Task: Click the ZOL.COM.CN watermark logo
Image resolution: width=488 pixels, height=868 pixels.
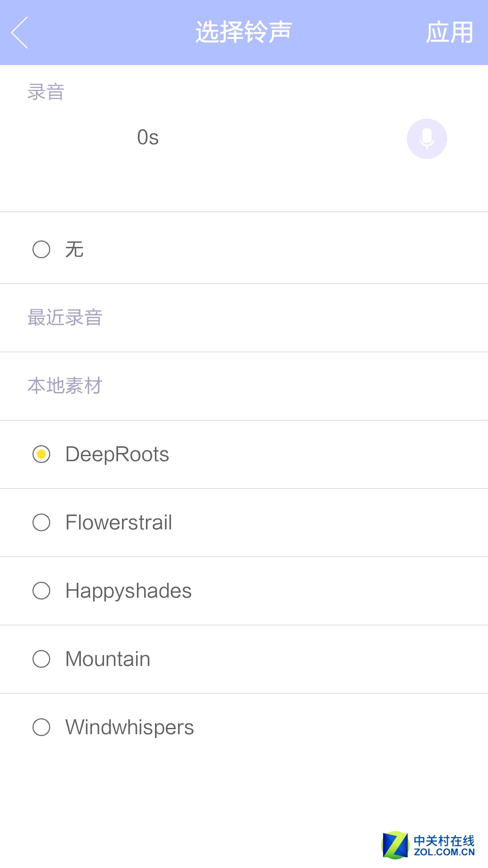Action: coord(428,845)
